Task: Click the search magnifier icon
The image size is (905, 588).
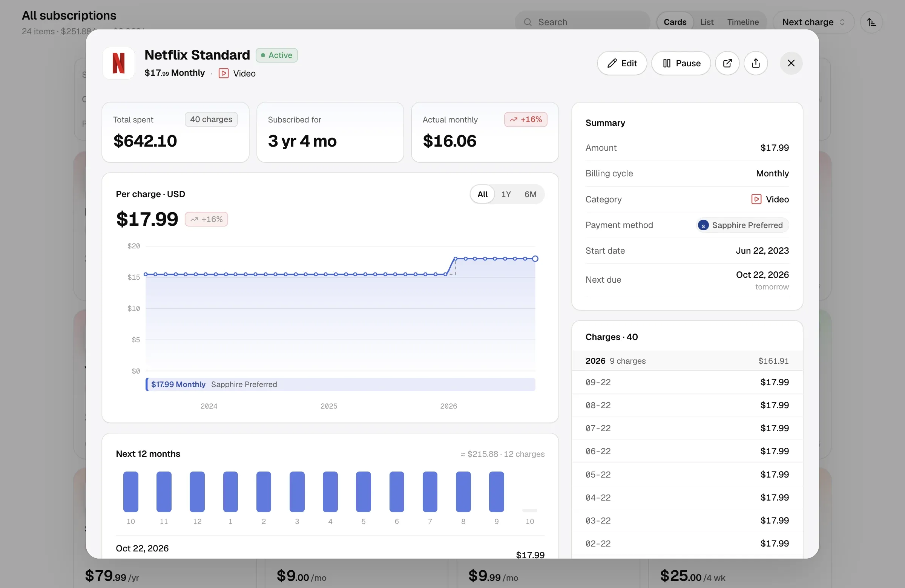Action: click(528, 22)
